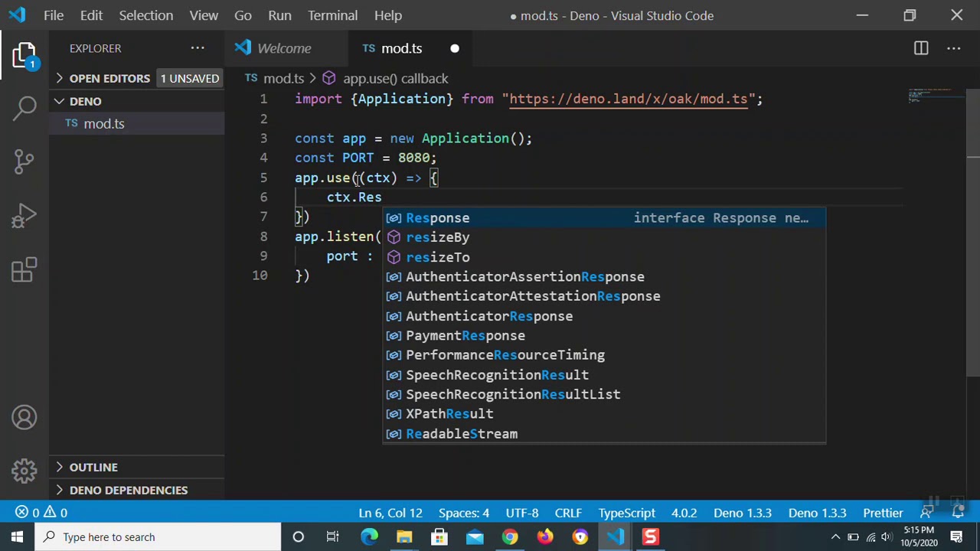Open the Source Control view
This screenshot has height=551, width=980.
pos(24,161)
